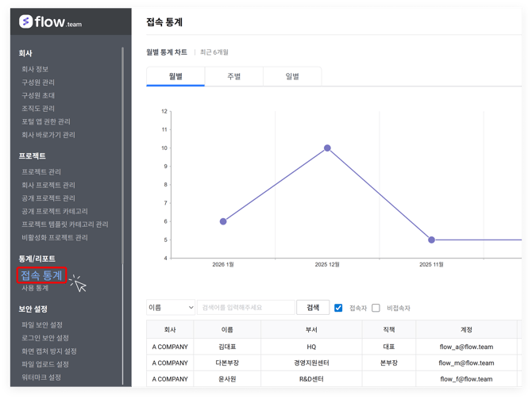Focus the 검색어를 입력해주세요 search field
Screen dimensions: 532x399
(x=246, y=308)
